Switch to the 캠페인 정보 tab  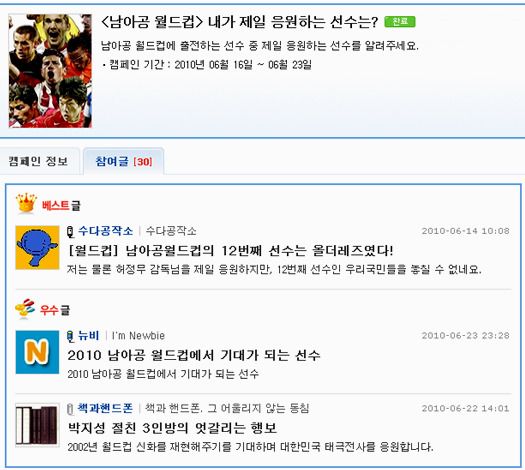38,161
